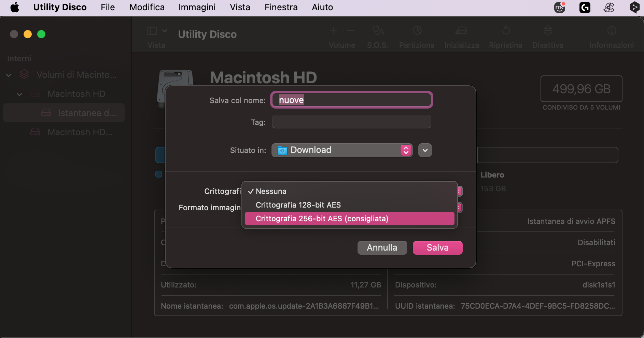Choose Crittografia 128-bit AES option
Viewport: 644px width, 338px height.
[x=350, y=205]
